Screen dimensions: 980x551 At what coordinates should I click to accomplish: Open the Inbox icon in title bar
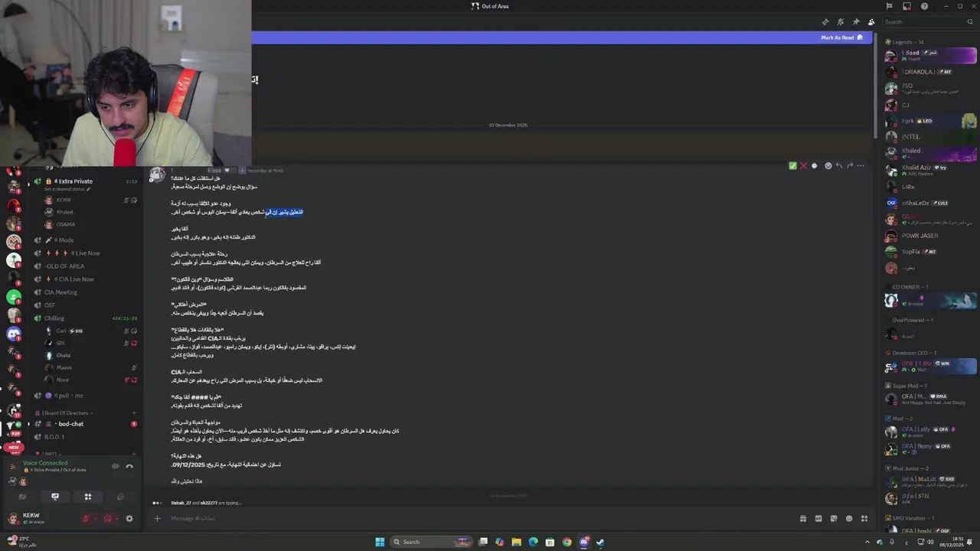tap(907, 6)
